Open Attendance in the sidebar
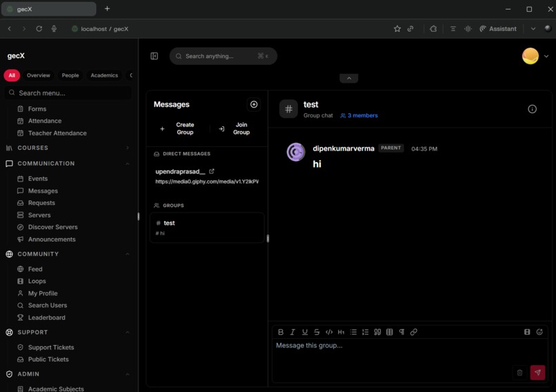Screen dimensions: 556x392 tap(45, 121)
